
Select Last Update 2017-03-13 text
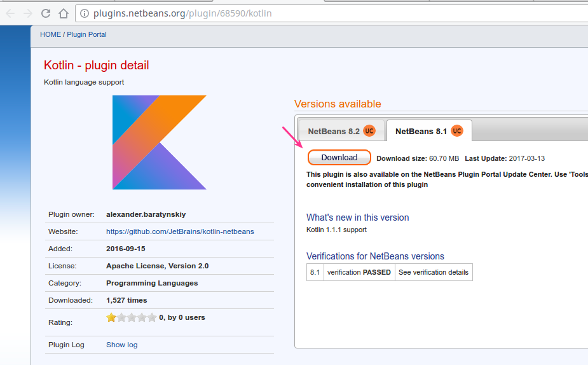point(505,158)
